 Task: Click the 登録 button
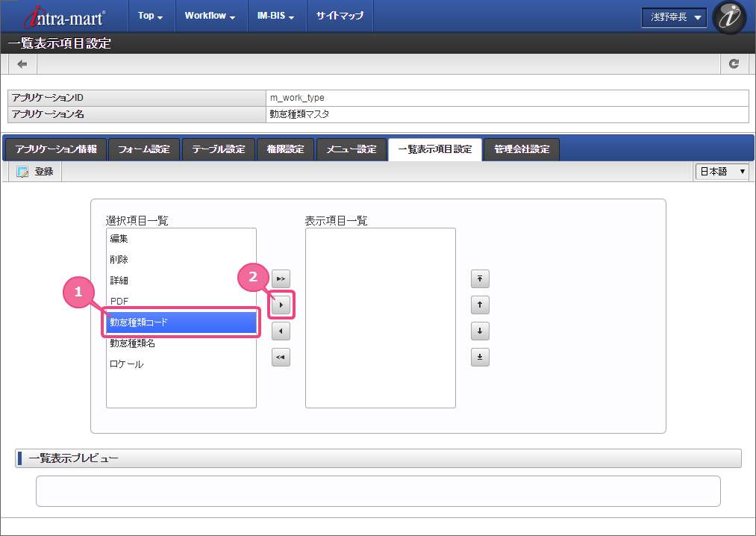(35, 172)
